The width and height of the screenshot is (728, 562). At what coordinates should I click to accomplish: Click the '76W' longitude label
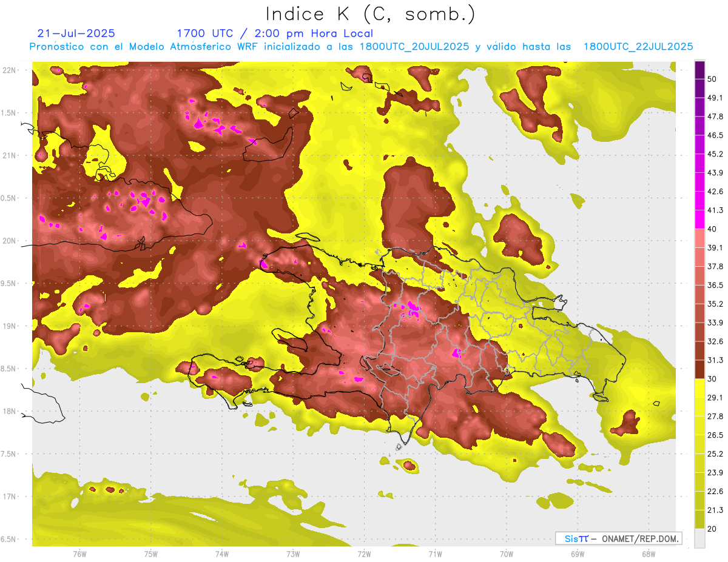pos(79,554)
